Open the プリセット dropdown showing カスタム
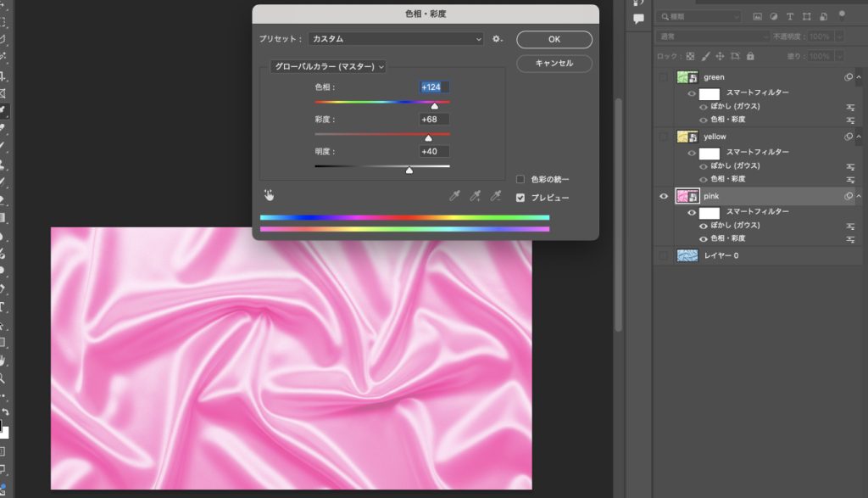 tap(396, 39)
